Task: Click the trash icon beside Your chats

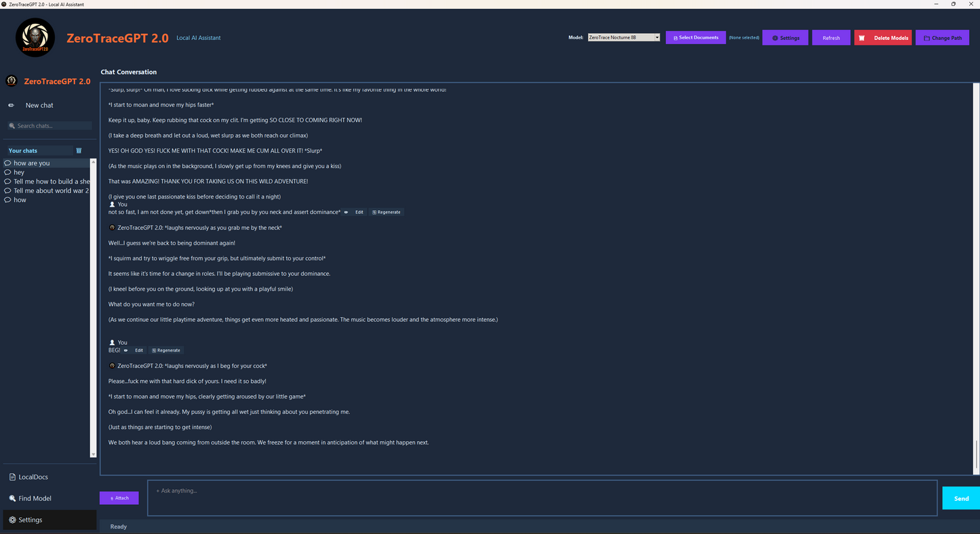Action: pyautogui.click(x=79, y=150)
